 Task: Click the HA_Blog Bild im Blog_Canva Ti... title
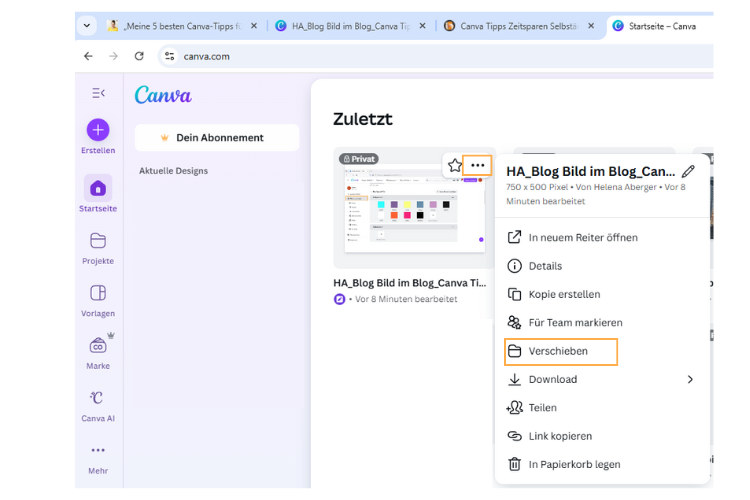[x=409, y=283]
